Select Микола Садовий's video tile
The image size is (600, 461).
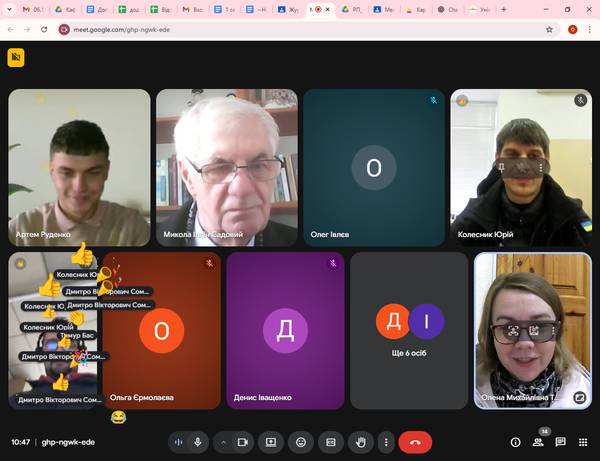(x=227, y=168)
